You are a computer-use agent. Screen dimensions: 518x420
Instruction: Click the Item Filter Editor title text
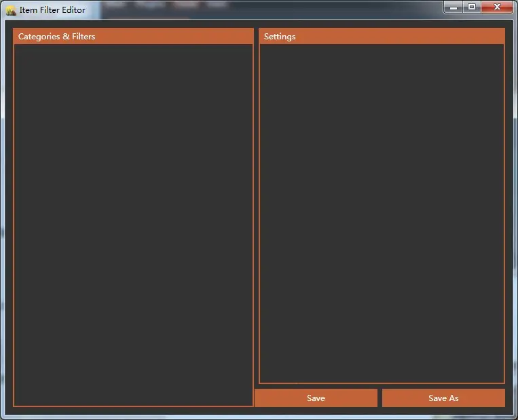[x=52, y=10]
